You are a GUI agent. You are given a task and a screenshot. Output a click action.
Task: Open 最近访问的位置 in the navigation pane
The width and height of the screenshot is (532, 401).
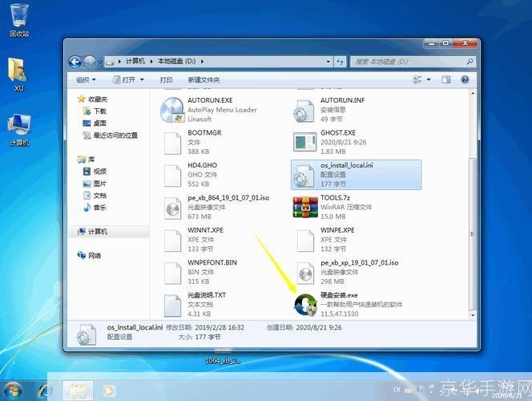pyautogui.click(x=115, y=136)
